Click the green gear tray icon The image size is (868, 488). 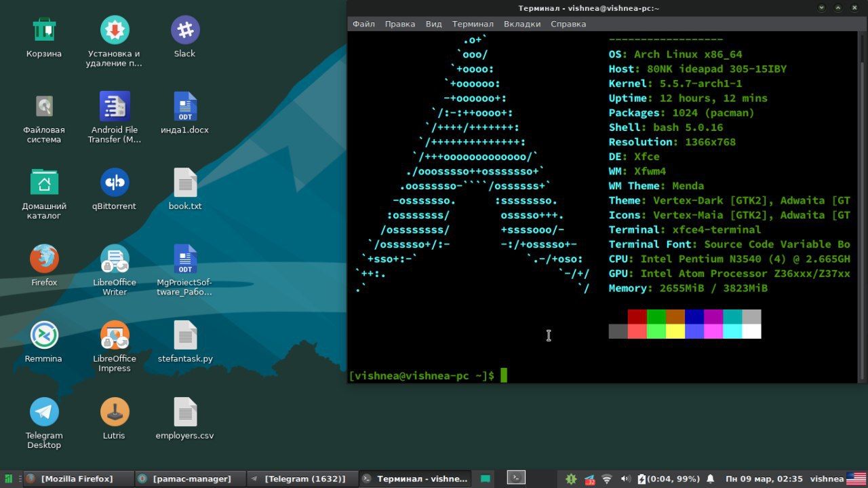pos(571,478)
